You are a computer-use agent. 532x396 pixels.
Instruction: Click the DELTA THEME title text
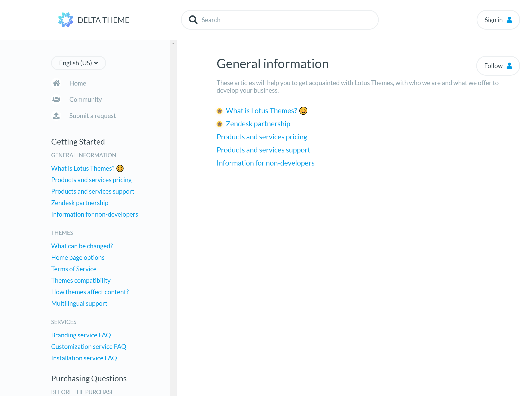pyautogui.click(x=103, y=20)
